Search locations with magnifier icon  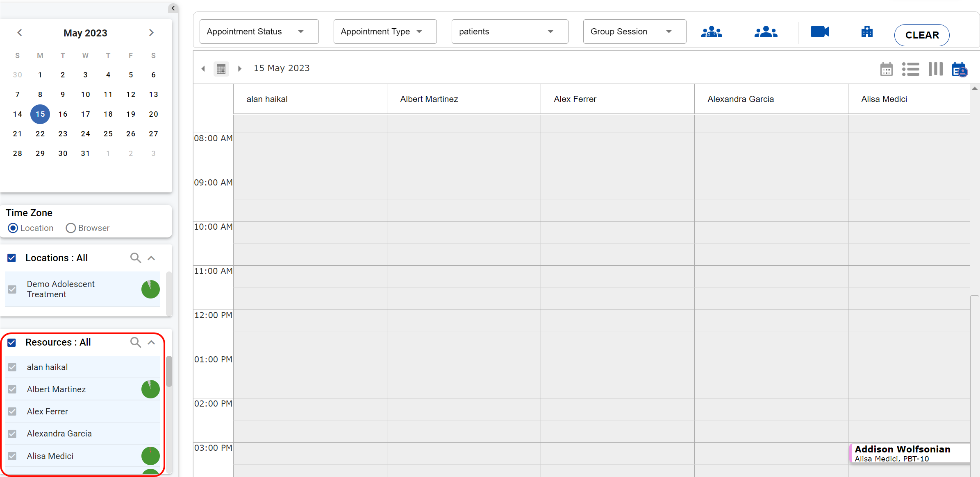pos(135,258)
